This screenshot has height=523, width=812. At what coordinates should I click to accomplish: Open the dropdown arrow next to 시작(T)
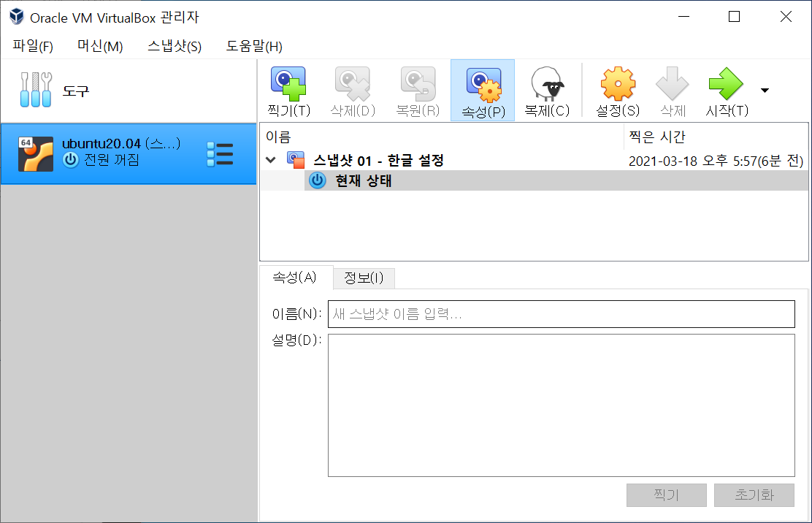pyautogui.click(x=765, y=91)
